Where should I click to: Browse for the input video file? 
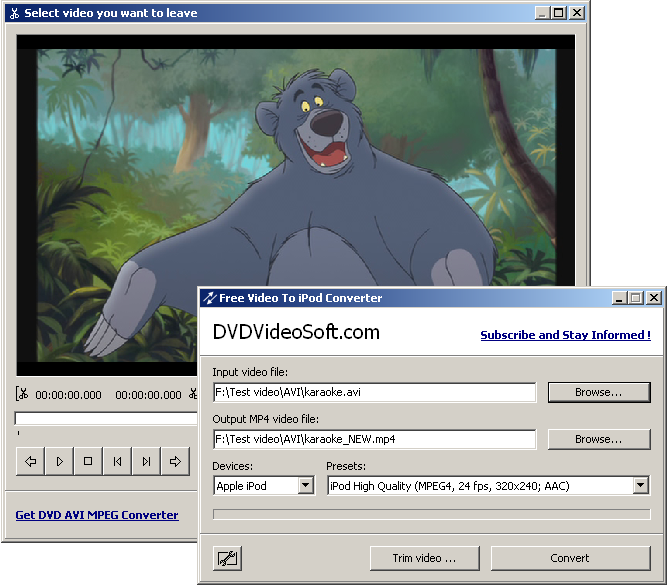[x=599, y=392]
